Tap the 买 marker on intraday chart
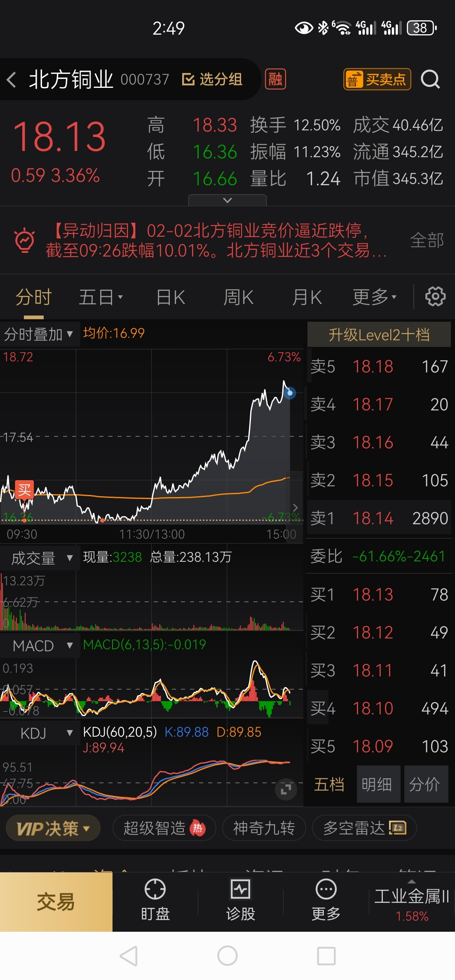This screenshot has width=455, height=980. pyautogui.click(x=24, y=490)
